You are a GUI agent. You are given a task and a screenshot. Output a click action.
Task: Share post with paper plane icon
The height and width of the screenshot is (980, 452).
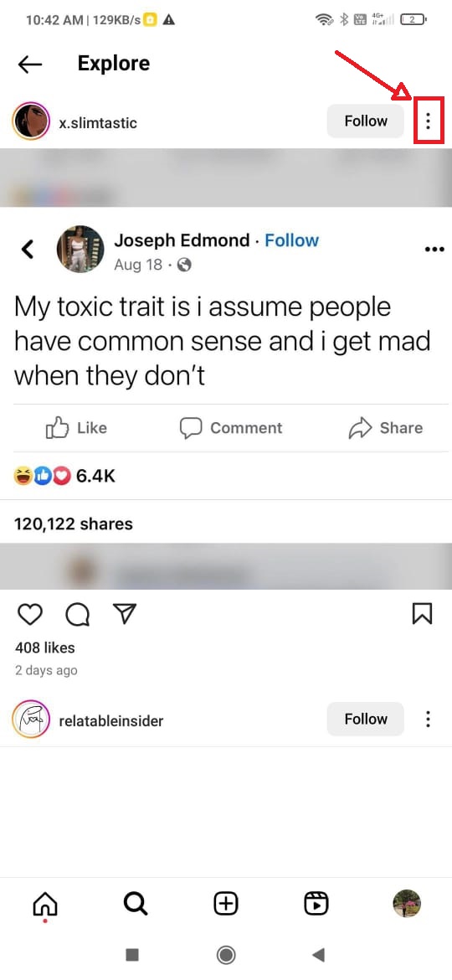coord(125,615)
